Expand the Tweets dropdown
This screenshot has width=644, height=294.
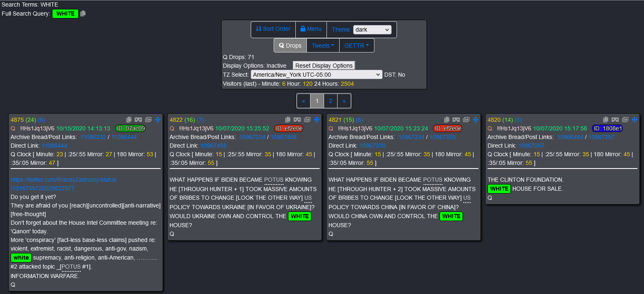coord(323,46)
